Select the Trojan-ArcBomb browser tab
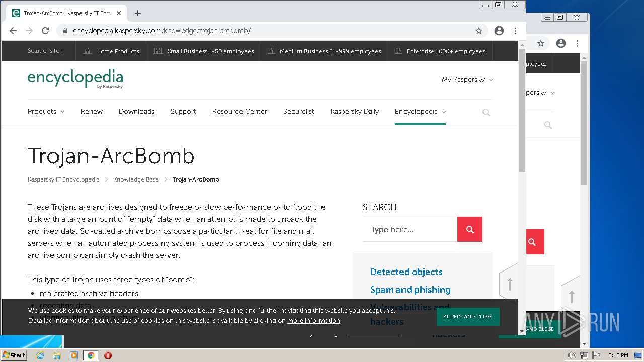Image resolution: width=644 pixels, height=362 pixels. (67, 13)
